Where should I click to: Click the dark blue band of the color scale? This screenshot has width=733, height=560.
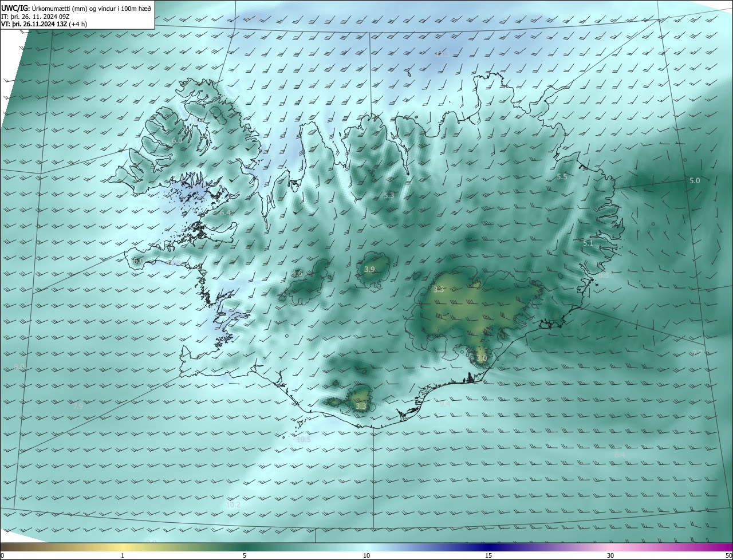pyautogui.click(x=488, y=547)
